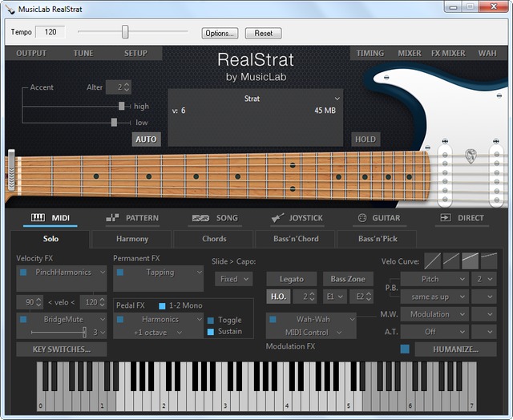This screenshot has width=513, height=420.
Task: Click the Tempo value field
Action: tap(50, 32)
